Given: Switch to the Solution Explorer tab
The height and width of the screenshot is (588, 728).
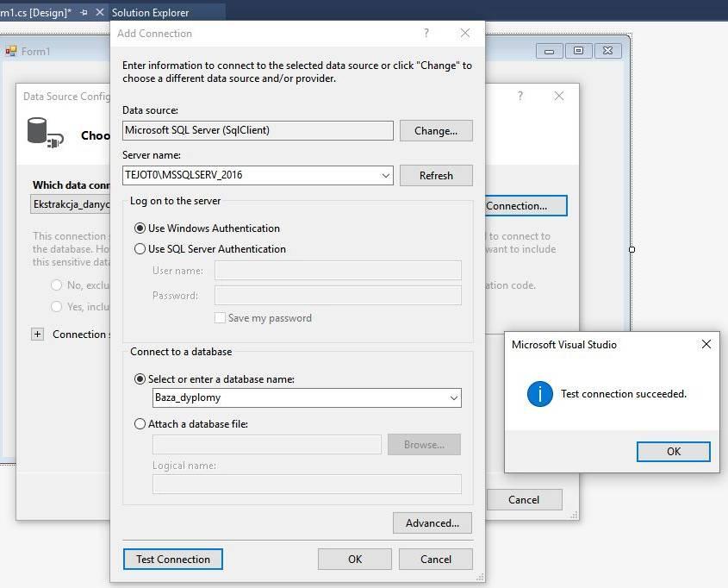Looking at the screenshot, I should pos(150,13).
